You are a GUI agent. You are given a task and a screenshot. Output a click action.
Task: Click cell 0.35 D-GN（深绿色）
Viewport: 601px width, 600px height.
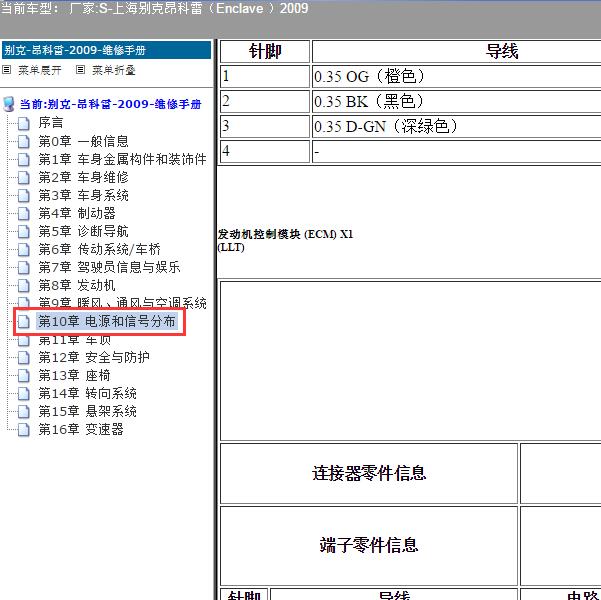click(x=456, y=126)
